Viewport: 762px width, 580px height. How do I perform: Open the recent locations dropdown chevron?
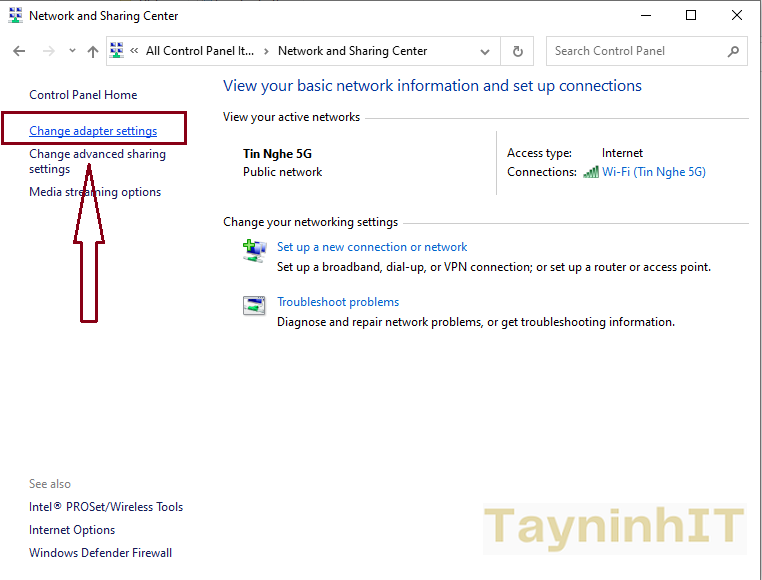(72, 51)
